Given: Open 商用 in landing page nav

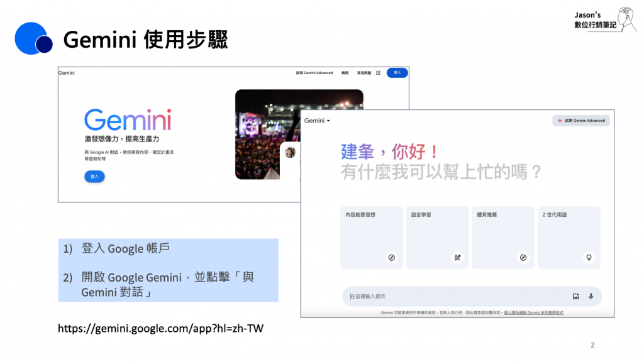Looking at the screenshot, I should (x=345, y=73).
